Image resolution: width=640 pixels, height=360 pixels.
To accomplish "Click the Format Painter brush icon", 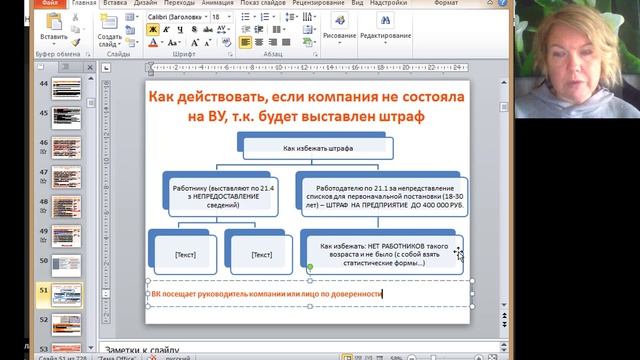I will (76, 42).
